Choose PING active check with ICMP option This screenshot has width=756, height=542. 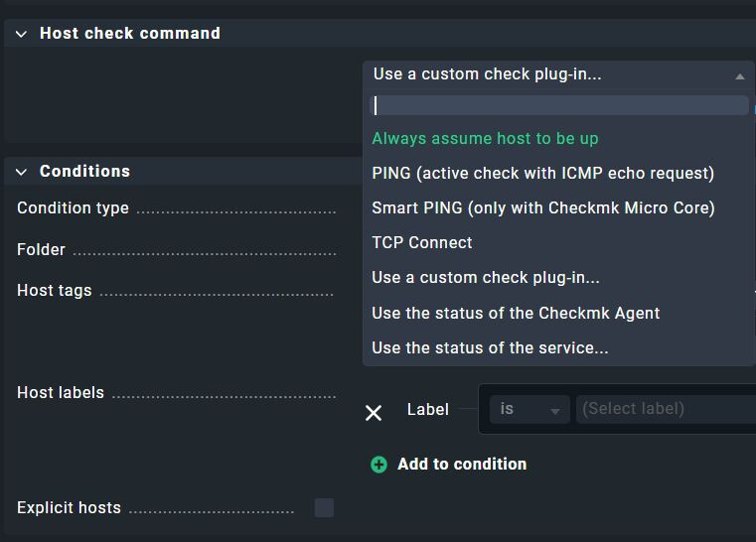pos(542,174)
